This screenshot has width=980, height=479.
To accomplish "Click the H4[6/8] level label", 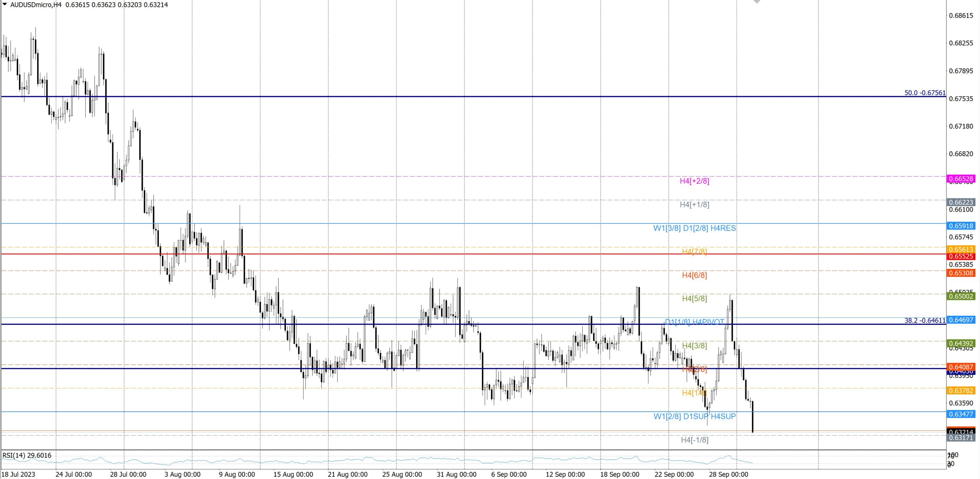I will (694, 275).
